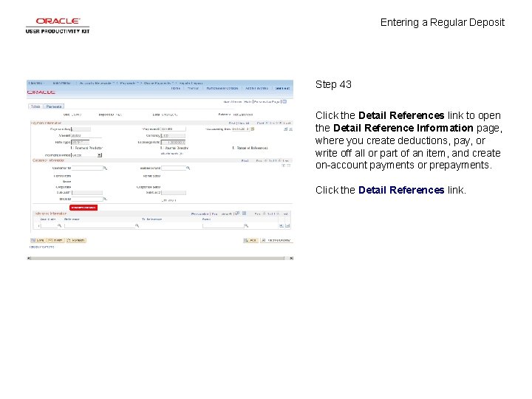
Task: Click the Customer ID lookup magnifier
Action: coord(105,168)
